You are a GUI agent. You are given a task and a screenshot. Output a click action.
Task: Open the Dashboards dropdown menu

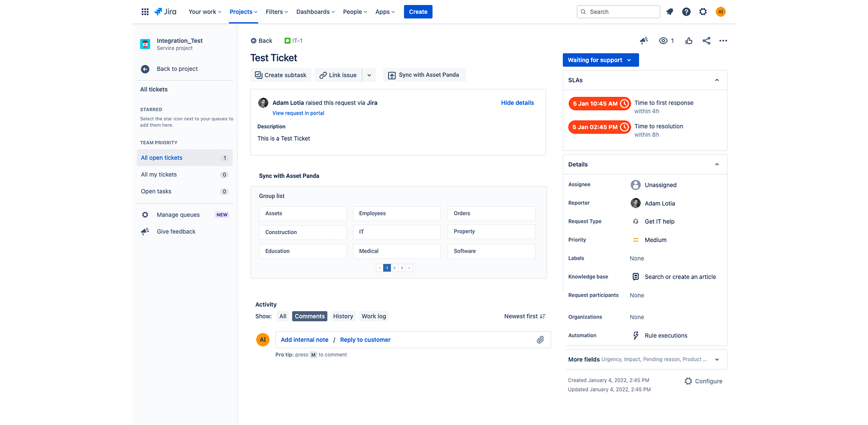tap(316, 12)
